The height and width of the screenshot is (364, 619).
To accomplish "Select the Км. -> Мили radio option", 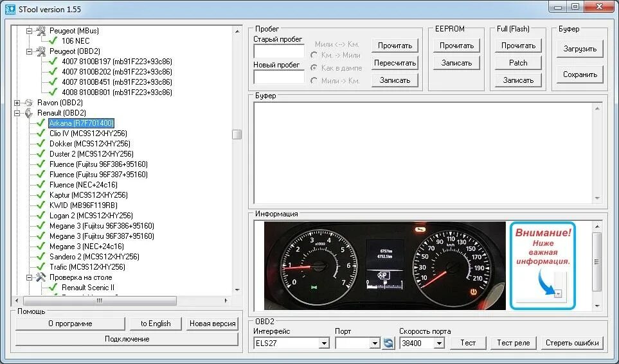I will pyautogui.click(x=314, y=55).
